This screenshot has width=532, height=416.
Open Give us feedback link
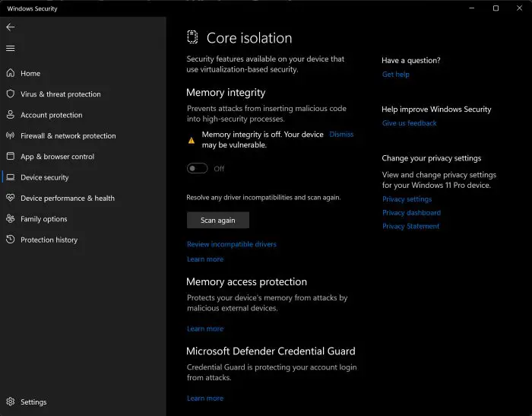[x=409, y=123]
